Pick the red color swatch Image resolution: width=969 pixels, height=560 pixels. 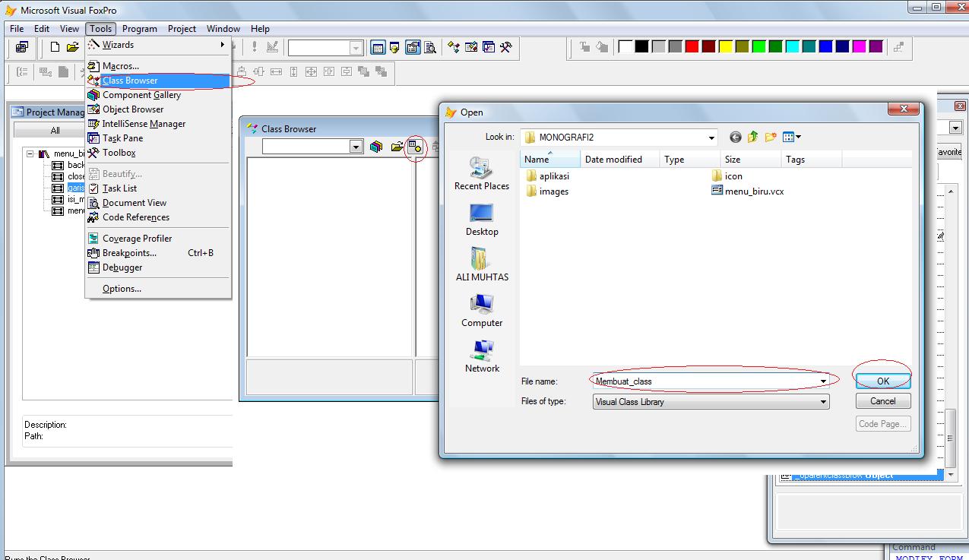pyautogui.click(x=692, y=47)
